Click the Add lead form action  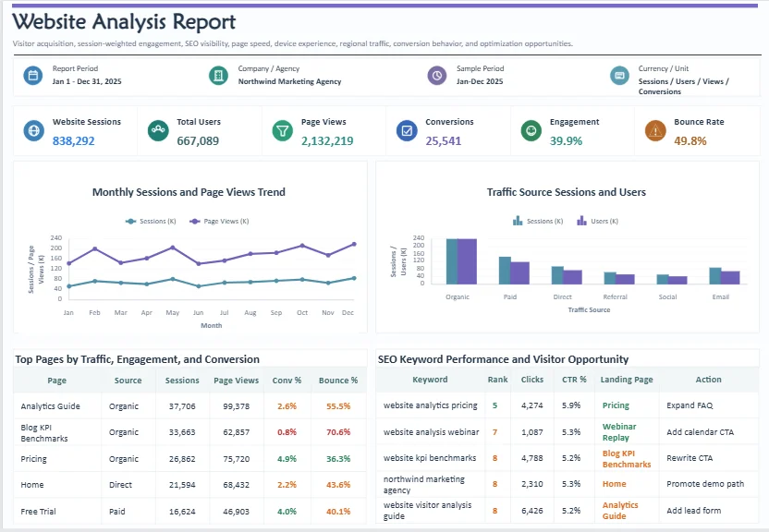[693, 510]
